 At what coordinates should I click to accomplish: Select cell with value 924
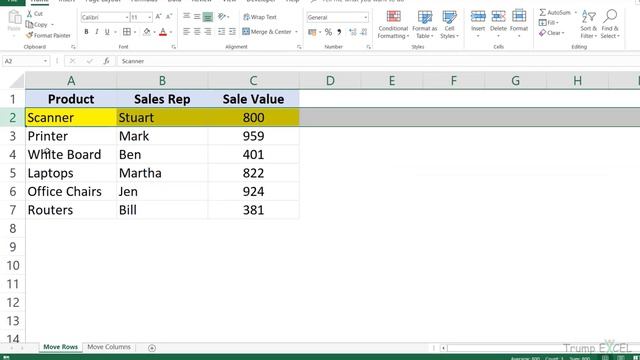[x=253, y=191]
